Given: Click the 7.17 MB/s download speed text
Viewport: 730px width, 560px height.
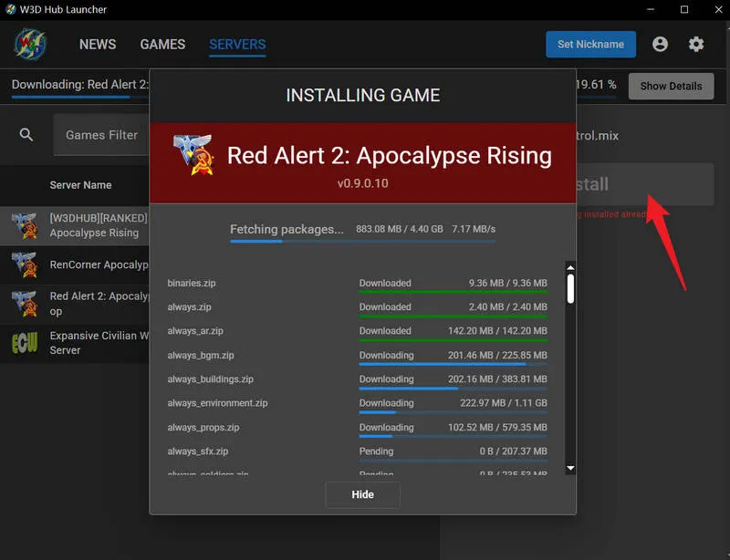Looking at the screenshot, I should (x=474, y=229).
